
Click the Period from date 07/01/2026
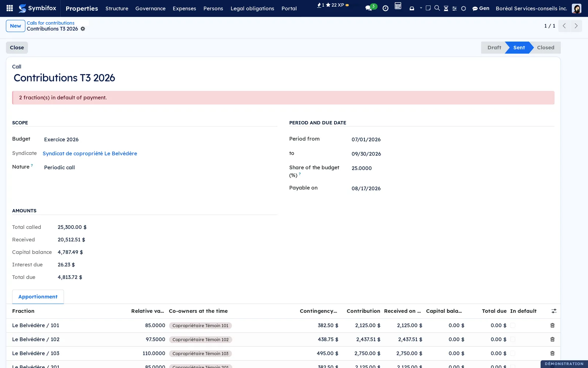pos(366,139)
